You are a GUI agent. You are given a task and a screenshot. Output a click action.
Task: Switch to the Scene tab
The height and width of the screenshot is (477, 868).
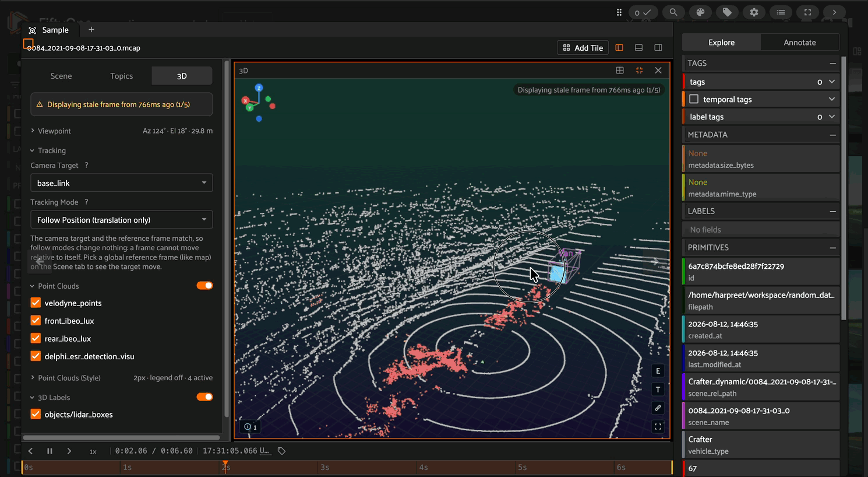61,76
